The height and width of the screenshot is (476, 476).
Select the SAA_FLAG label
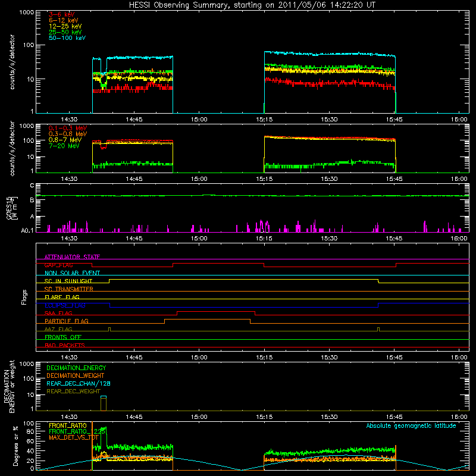(x=58, y=313)
